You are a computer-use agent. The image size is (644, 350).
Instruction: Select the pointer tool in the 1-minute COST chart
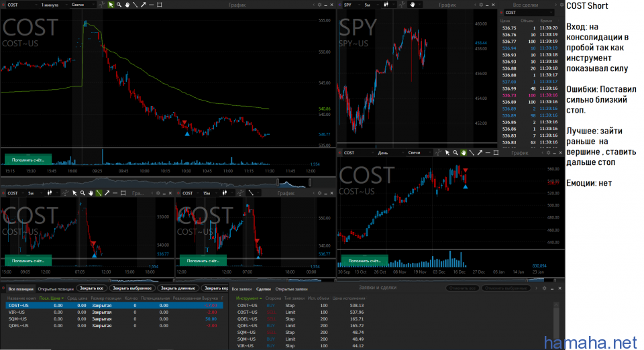click(111, 5)
